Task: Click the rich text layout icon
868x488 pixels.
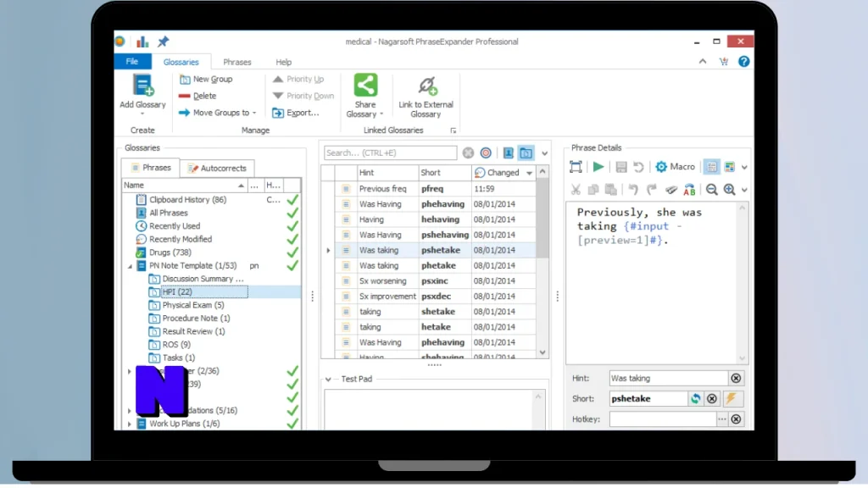Action: pos(730,167)
